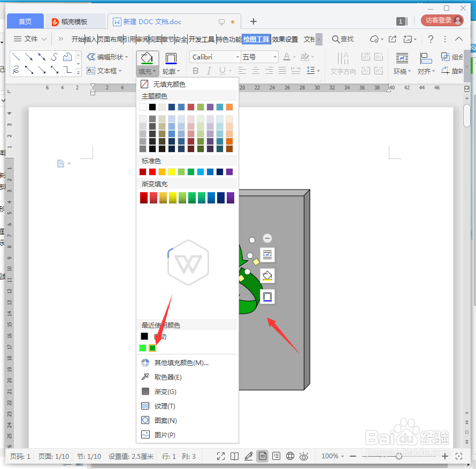
Task: Choose the blue gradient fill swatch
Action: (211, 198)
